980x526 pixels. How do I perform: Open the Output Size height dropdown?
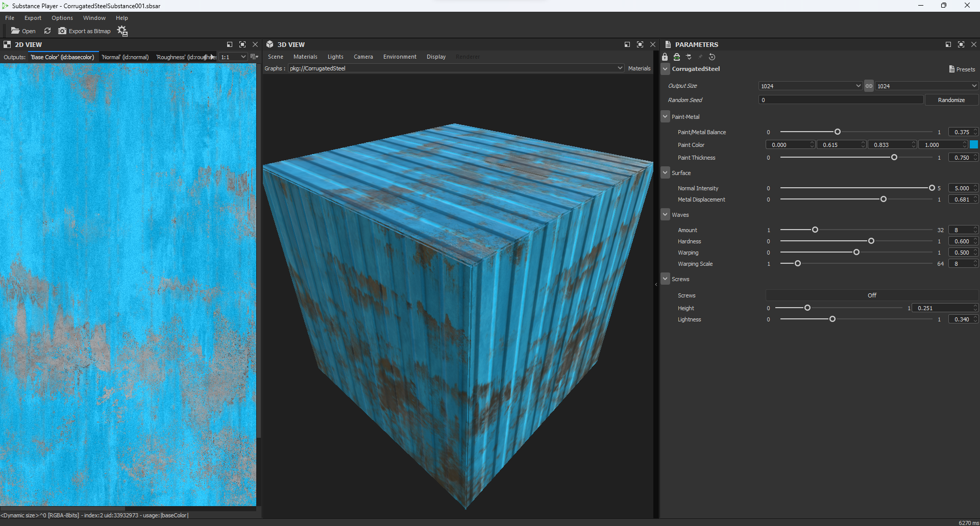click(927, 86)
